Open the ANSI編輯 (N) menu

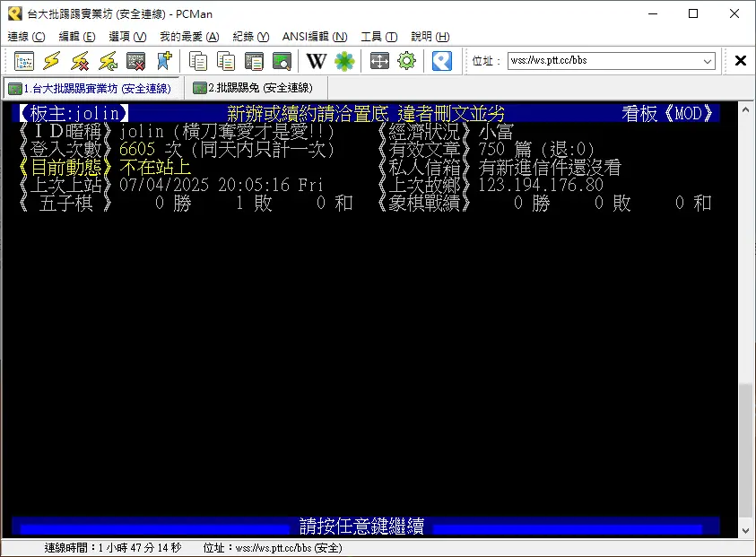coord(314,37)
